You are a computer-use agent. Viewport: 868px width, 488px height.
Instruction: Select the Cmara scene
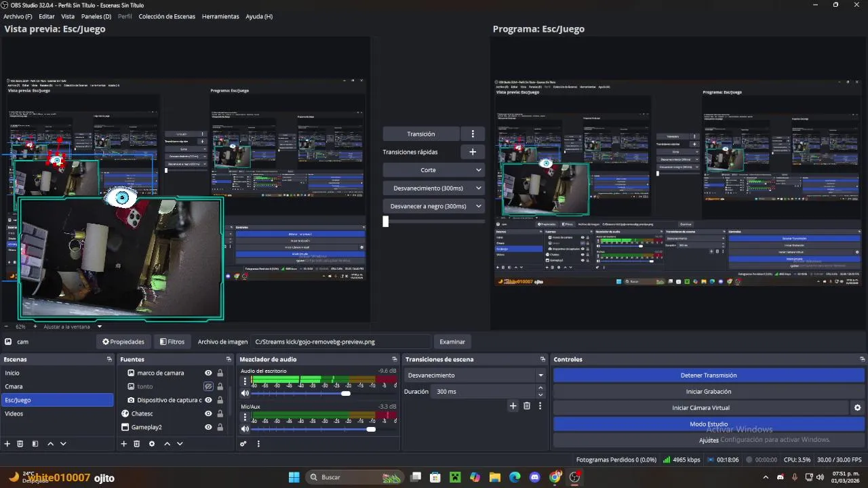coord(57,386)
